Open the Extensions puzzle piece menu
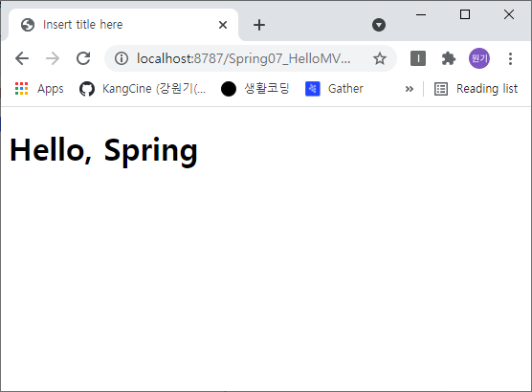Image resolution: width=532 pixels, height=392 pixels. (449, 58)
